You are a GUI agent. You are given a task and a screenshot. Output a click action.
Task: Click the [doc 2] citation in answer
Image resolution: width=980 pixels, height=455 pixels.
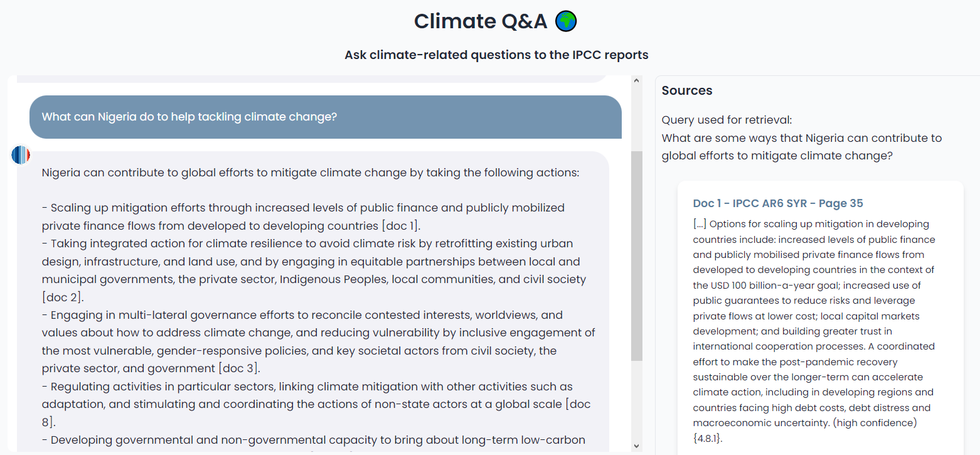(63, 297)
